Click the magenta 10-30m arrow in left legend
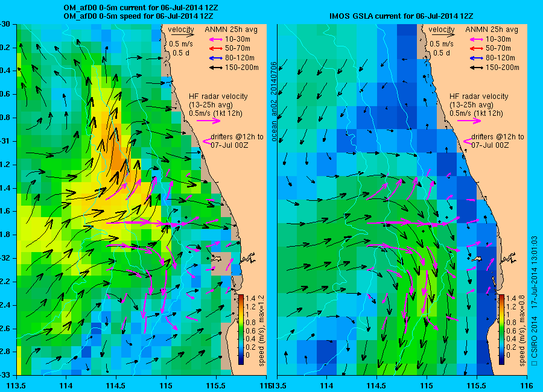Image resolution: width=543 pixels, height=392 pixels. (x=216, y=39)
